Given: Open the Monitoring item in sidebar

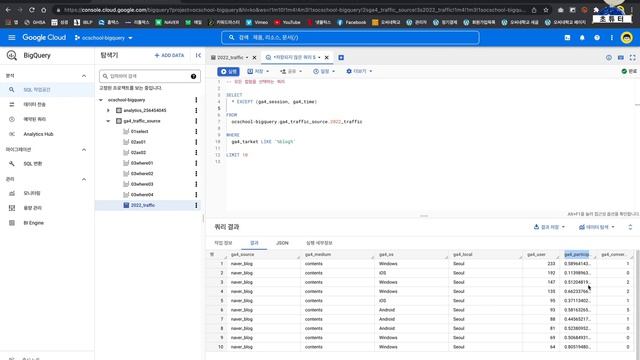Looking at the screenshot, I should pyautogui.click(x=32, y=193).
